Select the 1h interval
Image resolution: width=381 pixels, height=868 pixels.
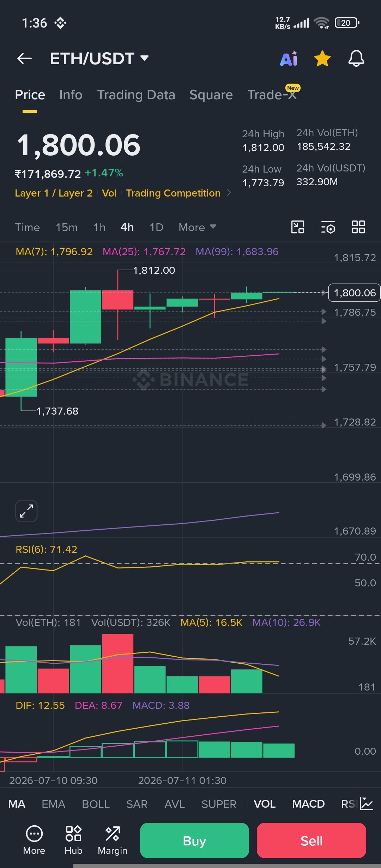click(x=99, y=227)
